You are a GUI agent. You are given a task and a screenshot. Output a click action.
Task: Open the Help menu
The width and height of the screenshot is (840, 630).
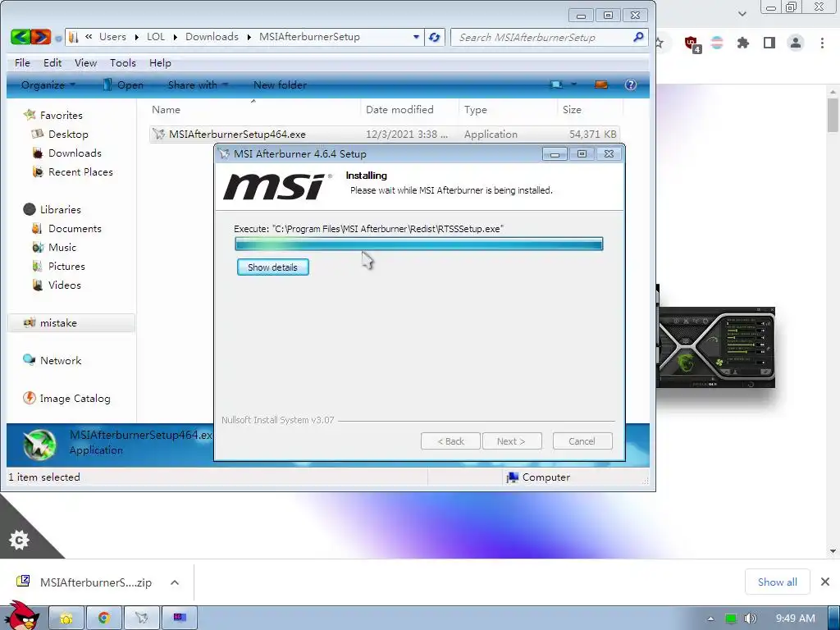160,63
